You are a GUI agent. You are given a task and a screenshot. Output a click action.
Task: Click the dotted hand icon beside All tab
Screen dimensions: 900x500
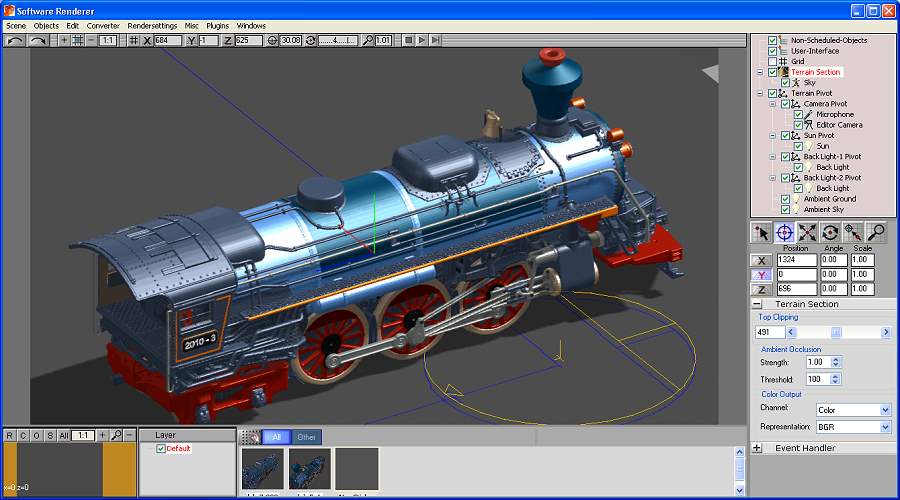tap(251, 437)
